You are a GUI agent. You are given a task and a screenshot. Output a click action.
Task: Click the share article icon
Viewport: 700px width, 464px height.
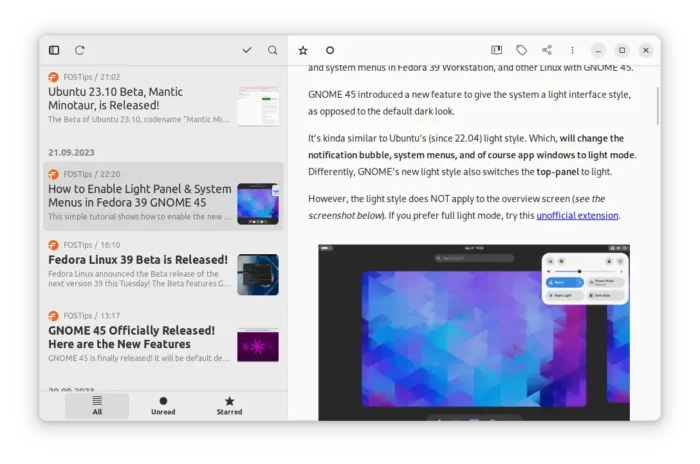547,50
